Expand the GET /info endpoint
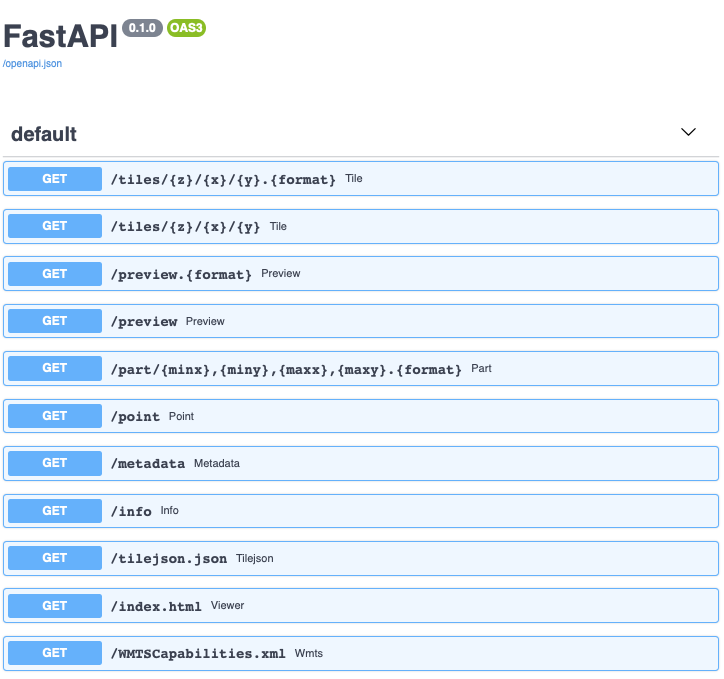Screen dimensions: 724x679 [361, 511]
